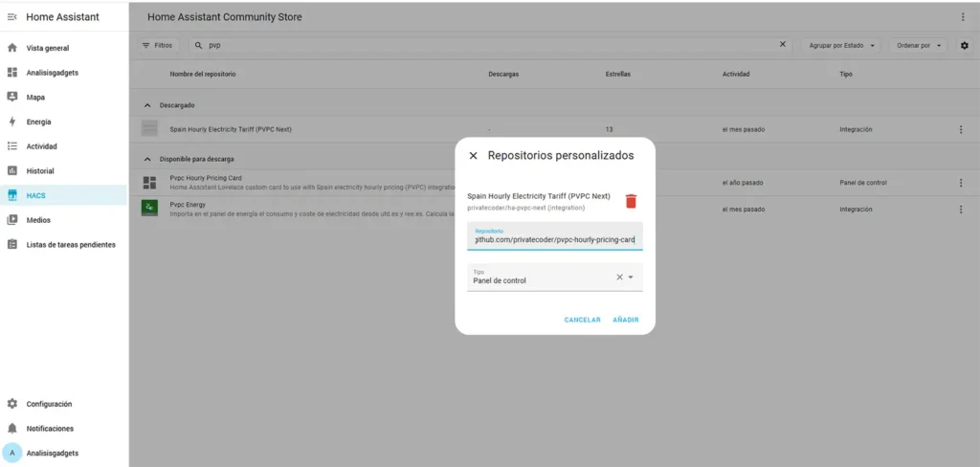Screen dimensions: 980x467
Task: Open table settings gear icon
Action: 965,46
